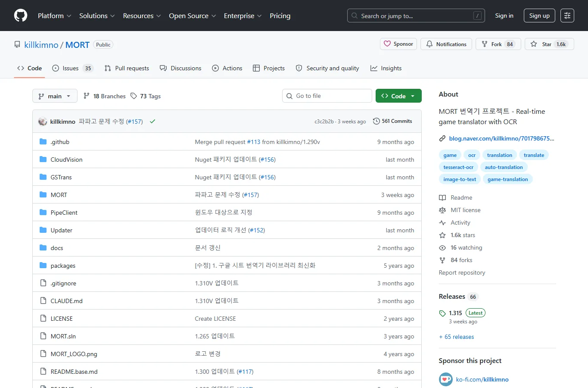Click the MORT_LOGO.png file icon
Viewport: 588px width, 388px height.
(x=43, y=354)
